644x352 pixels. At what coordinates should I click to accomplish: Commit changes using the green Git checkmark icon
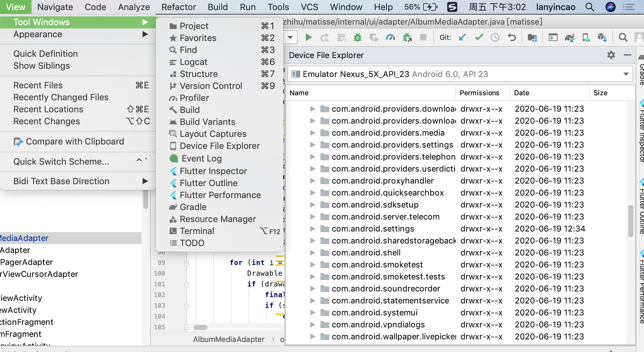[x=479, y=37]
